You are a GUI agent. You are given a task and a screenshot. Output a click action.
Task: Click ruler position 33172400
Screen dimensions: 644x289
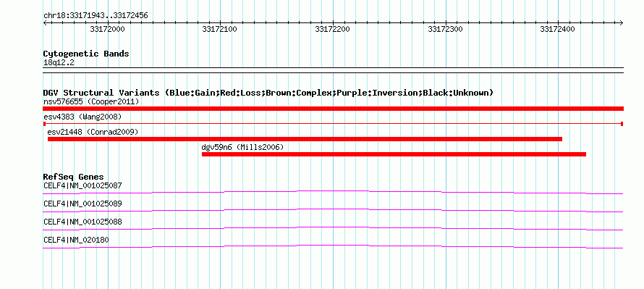coord(557,30)
